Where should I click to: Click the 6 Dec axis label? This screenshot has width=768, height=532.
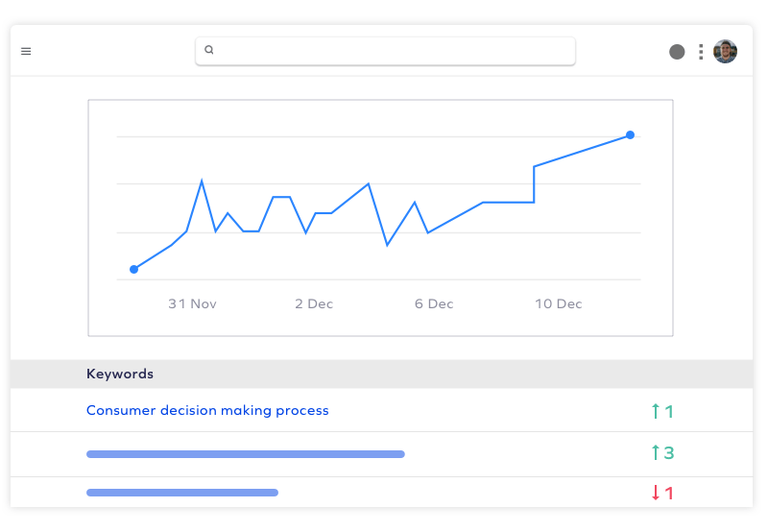pos(434,303)
